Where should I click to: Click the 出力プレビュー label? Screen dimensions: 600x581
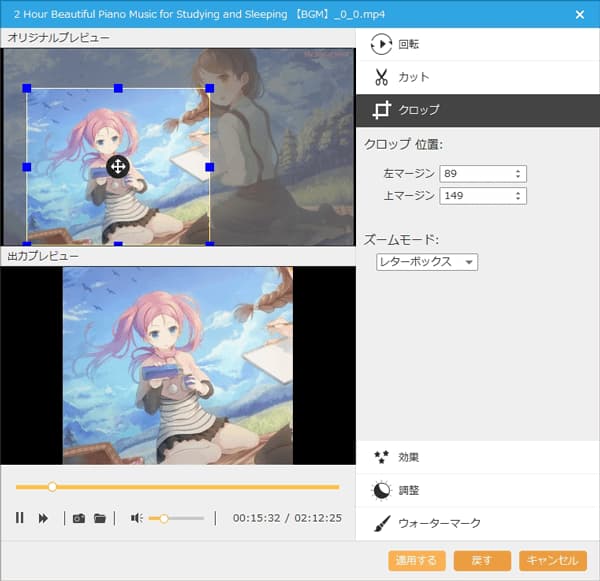click(43, 256)
